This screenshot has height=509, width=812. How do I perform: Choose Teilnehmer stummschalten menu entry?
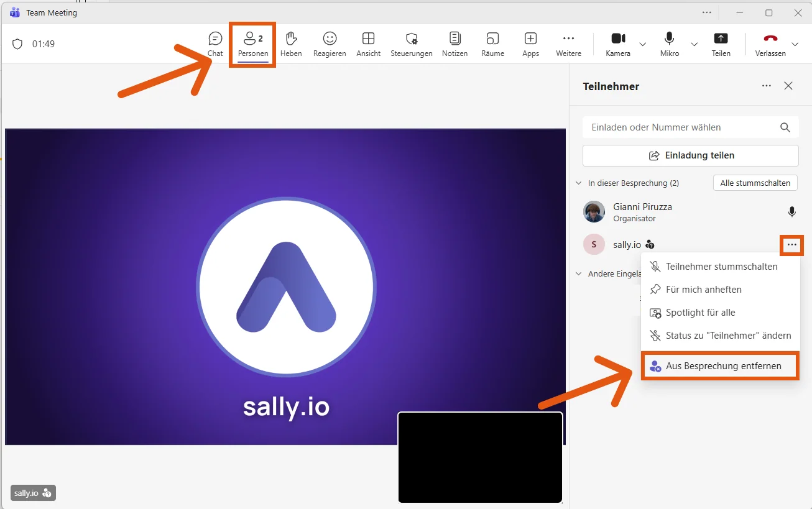[x=720, y=267]
